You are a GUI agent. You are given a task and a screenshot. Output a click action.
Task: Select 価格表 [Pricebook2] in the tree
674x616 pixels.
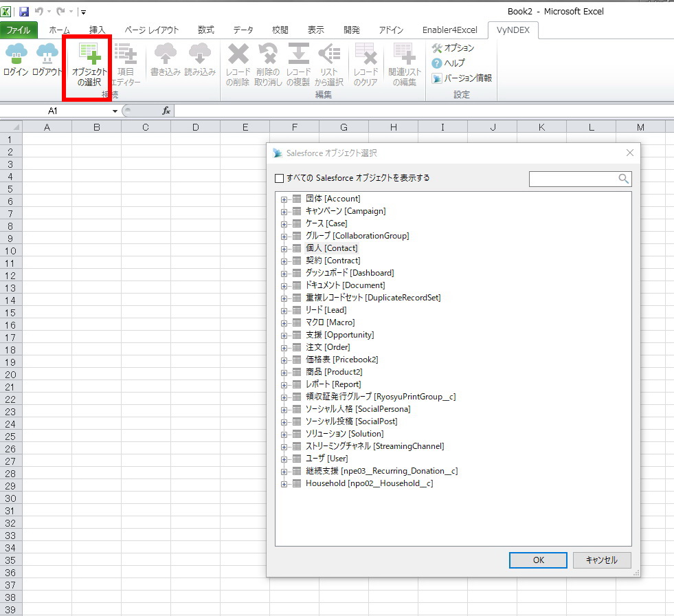coord(341,360)
